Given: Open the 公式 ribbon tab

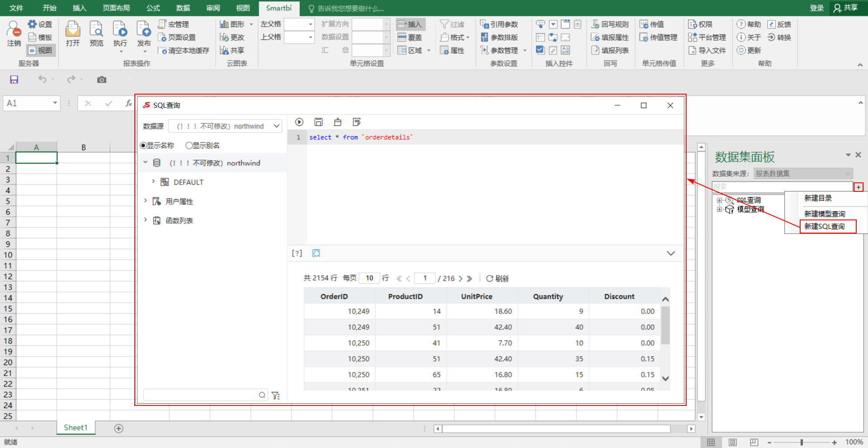Looking at the screenshot, I should pyautogui.click(x=153, y=8).
